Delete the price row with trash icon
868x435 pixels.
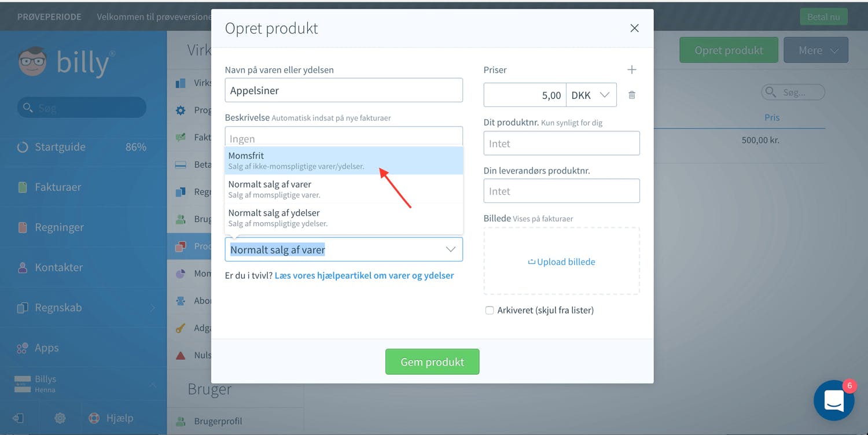[x=632, y=95]
